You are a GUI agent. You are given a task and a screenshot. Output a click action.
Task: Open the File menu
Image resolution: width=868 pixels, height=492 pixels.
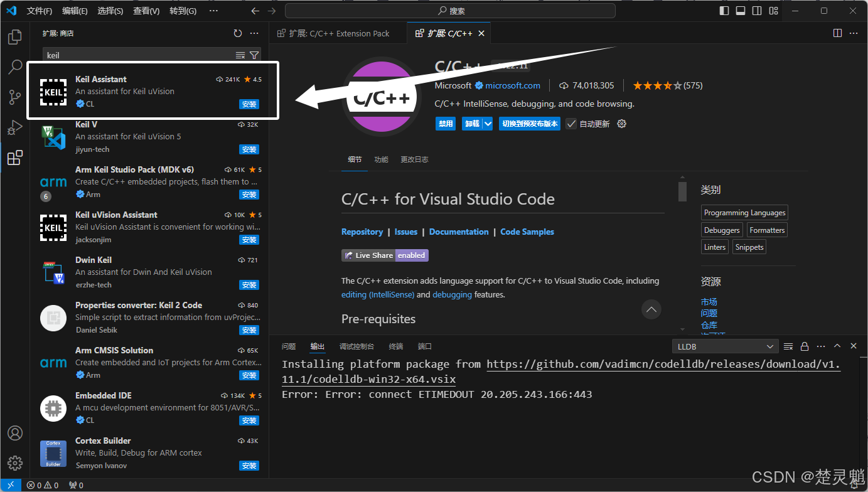[40, 11]
